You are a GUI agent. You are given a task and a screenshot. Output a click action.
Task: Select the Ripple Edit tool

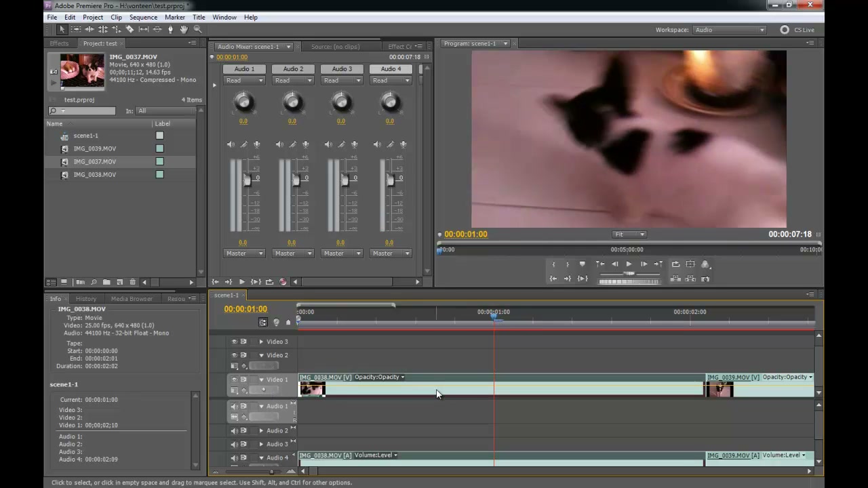(89, 30)
